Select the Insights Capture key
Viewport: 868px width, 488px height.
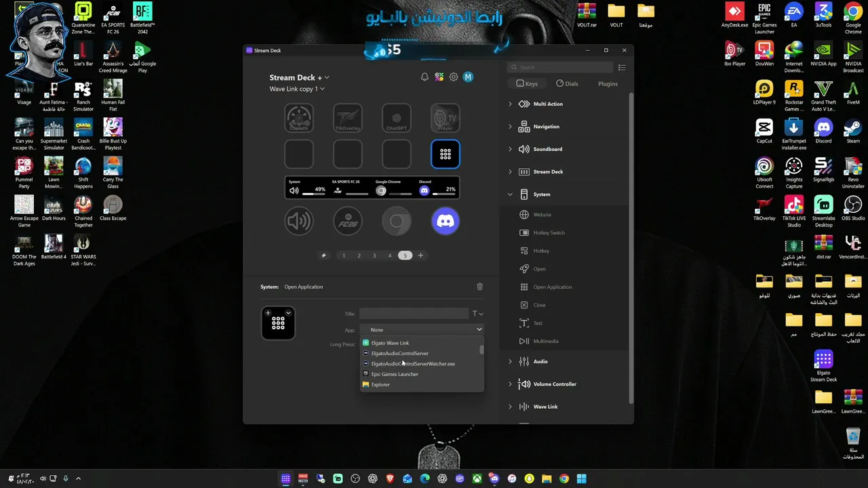pyautogui.click(x=299, y=118)
